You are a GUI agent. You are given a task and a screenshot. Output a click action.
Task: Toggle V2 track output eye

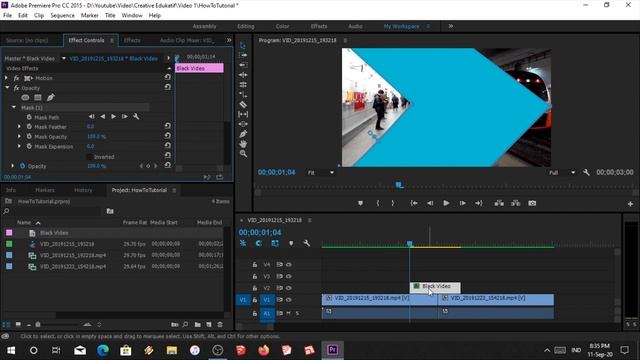(289, 288)
